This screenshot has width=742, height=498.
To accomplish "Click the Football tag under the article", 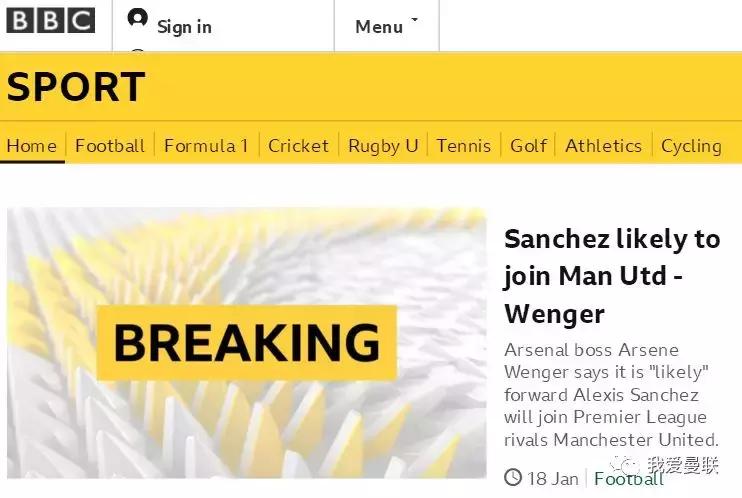I will point(629,479).
